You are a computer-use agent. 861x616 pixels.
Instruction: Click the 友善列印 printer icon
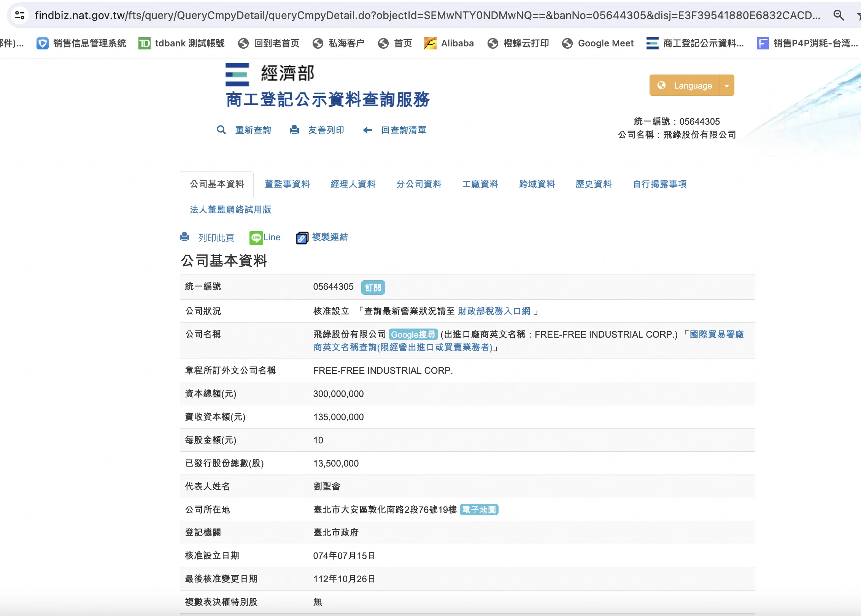pos(294,130)
